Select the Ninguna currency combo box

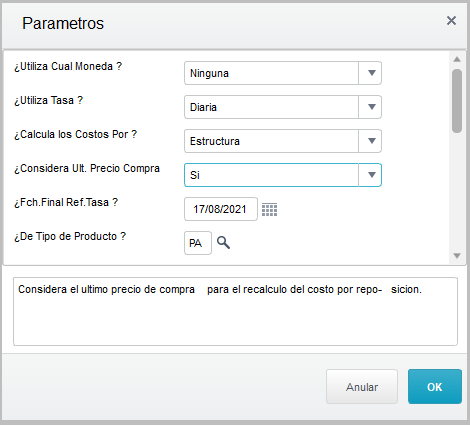click(283, 73)
